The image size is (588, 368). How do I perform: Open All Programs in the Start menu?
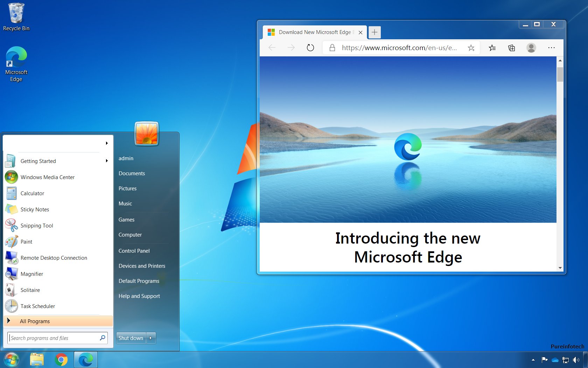point(35,321)
